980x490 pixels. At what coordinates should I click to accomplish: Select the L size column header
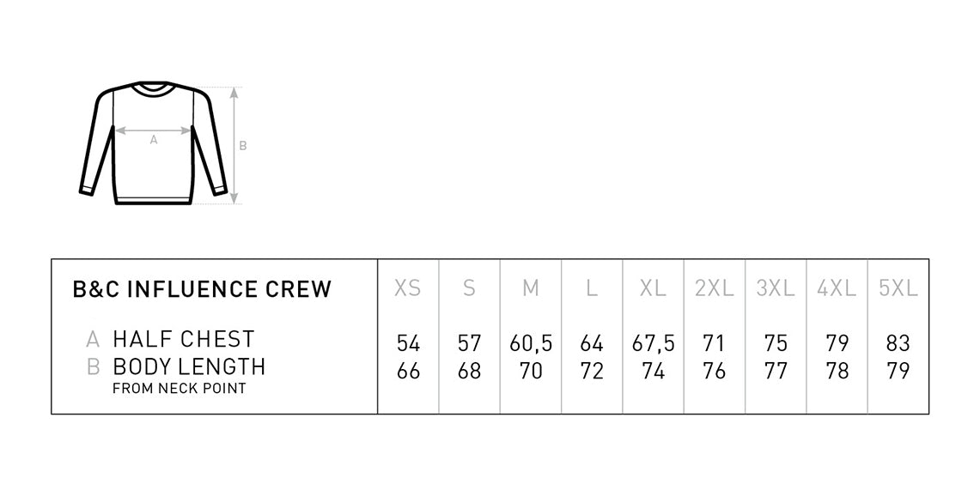coord(592,288)
